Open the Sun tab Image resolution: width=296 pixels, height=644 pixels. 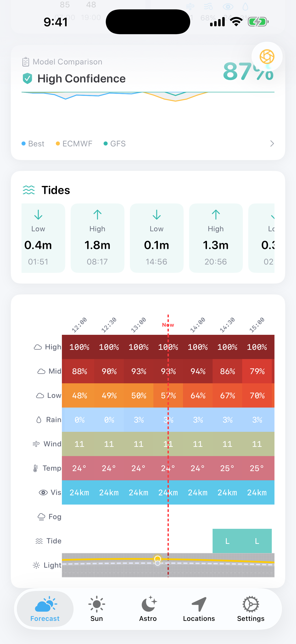(97, 609)
